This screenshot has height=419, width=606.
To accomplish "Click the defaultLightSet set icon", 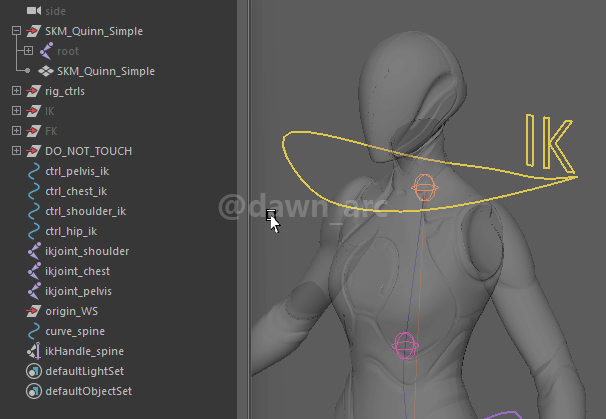I will [34, 371].
